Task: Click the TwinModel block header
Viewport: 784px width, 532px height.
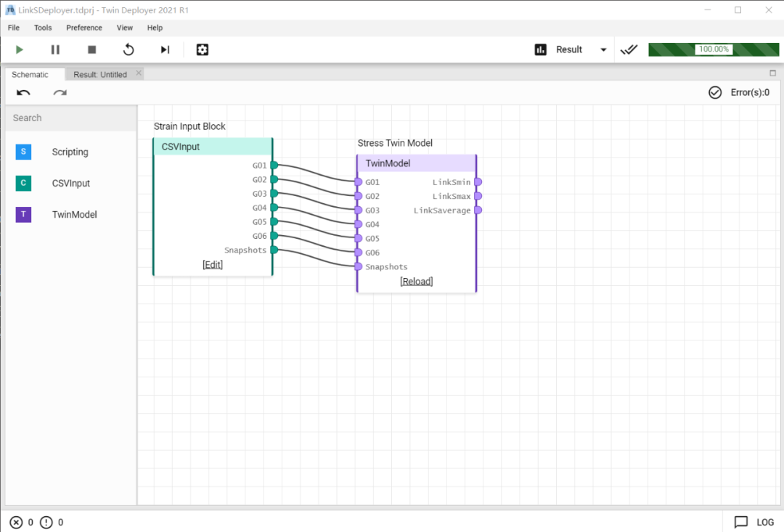Action: (x=417, y=163)
